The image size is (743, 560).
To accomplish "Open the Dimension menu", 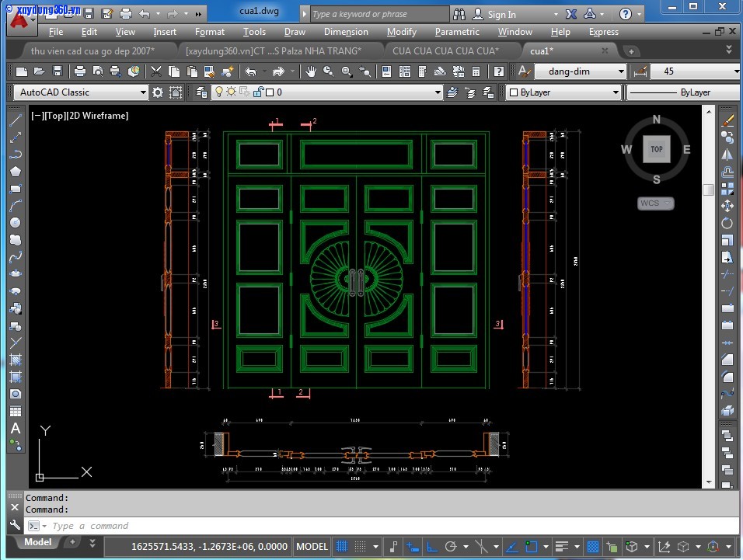I will (x=346, y=32).
